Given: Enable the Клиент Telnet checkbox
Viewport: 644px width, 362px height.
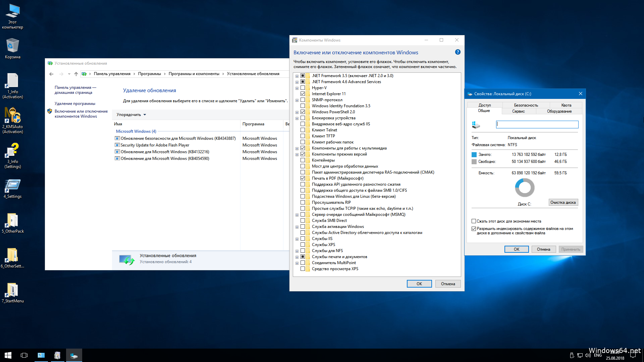Looking at the screenshot, I should click(303, 130).
